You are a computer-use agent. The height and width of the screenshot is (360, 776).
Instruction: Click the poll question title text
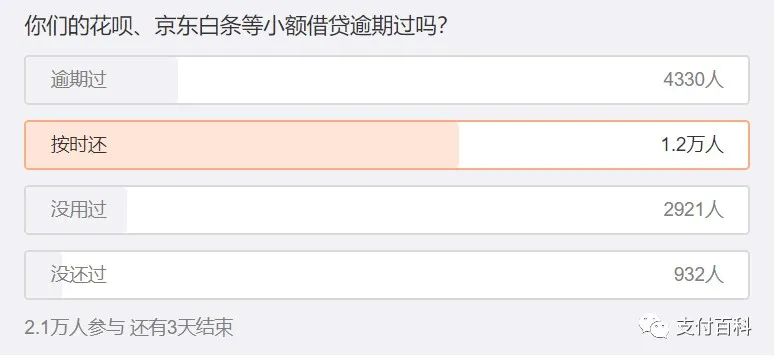237,27
